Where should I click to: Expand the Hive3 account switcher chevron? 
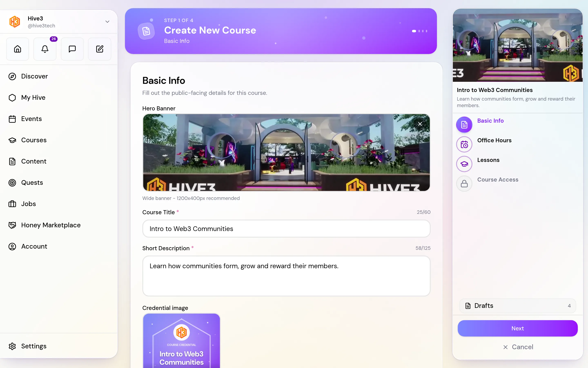click(x=107, y=22)
